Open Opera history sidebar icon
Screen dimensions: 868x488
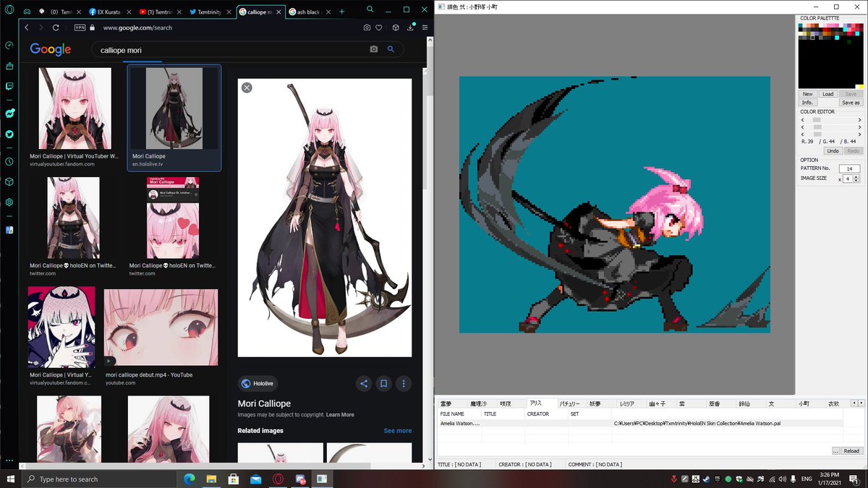pos(9,162)
